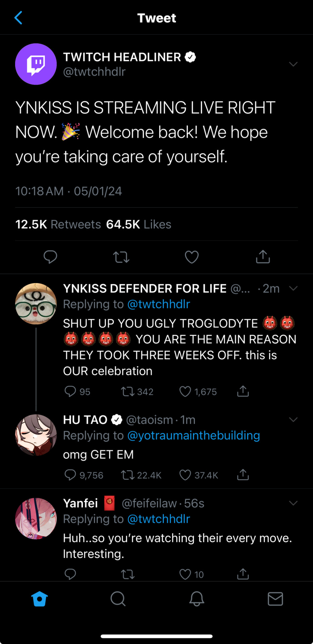Open the Notifications bell tab
Viewport: 313px width, 644px height.
[x=197, y=599]
